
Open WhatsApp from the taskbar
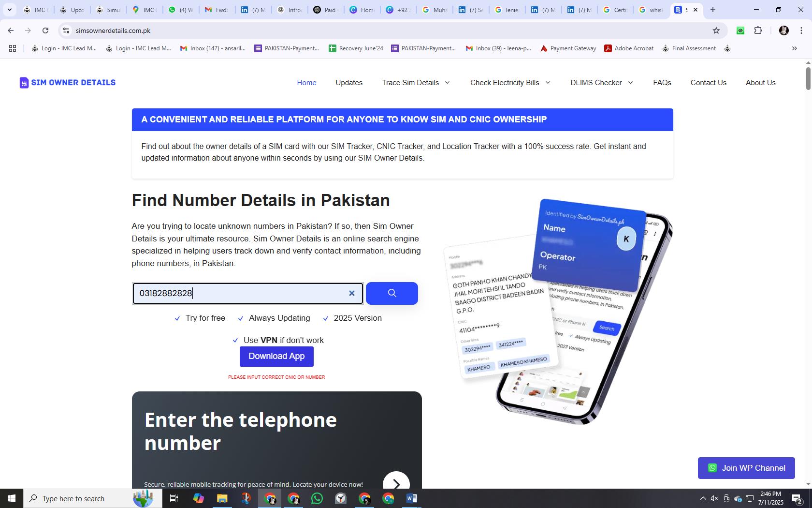coord(317,498)
